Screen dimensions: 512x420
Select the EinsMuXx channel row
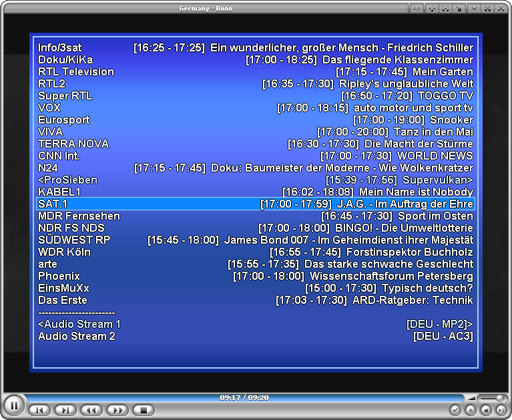coord(256,288)
